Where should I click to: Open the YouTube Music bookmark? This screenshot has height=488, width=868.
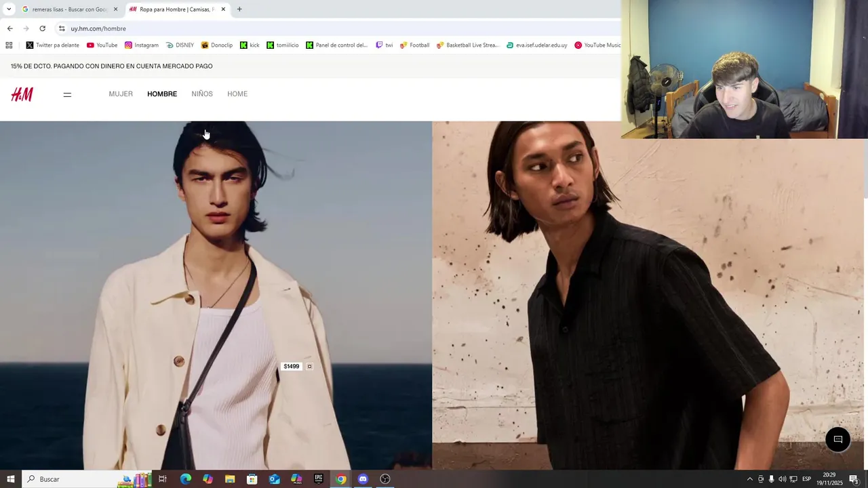coord(597,45)
